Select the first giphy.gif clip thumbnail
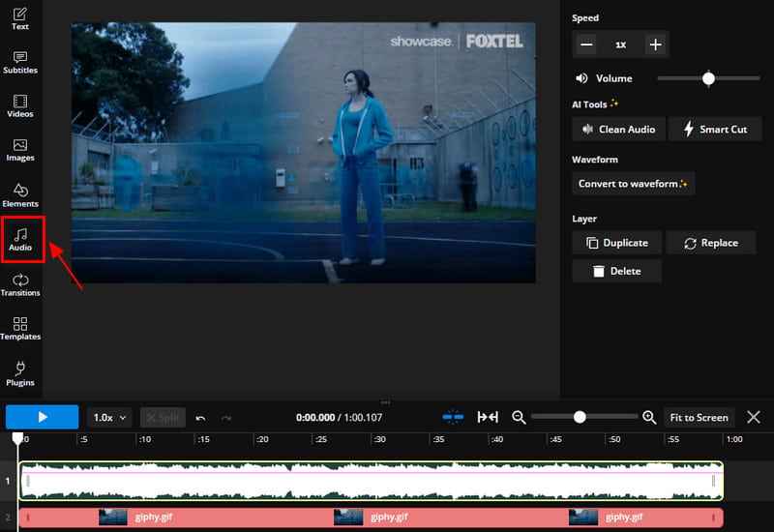 (113, 517)
